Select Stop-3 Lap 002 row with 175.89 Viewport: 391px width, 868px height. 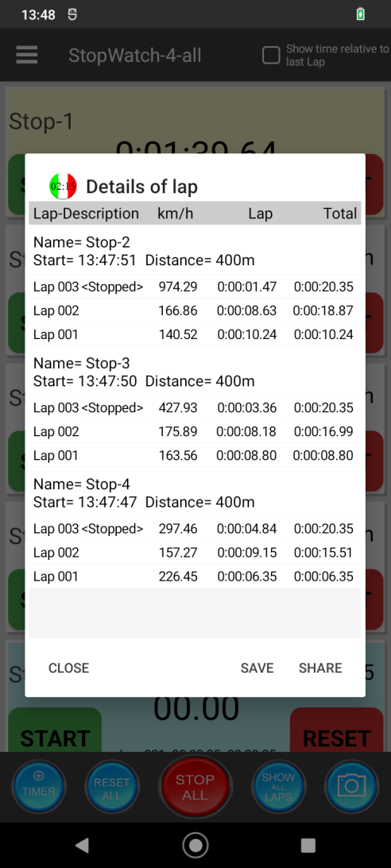[x=195, y=431]
